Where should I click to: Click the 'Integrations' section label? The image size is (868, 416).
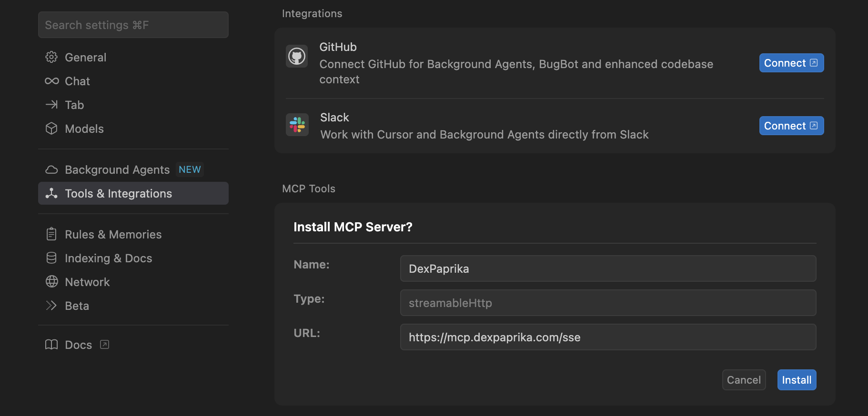click(312, 13)
